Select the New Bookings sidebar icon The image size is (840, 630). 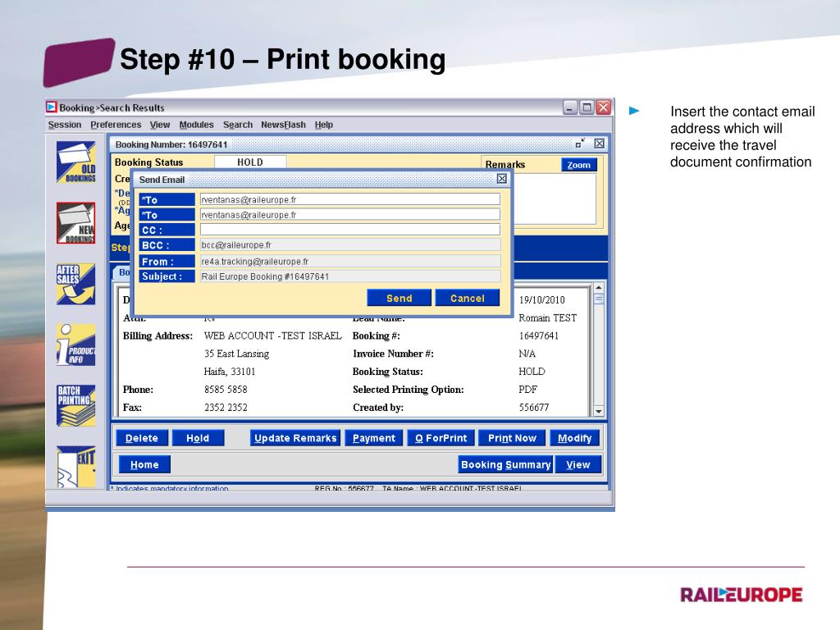76,223
